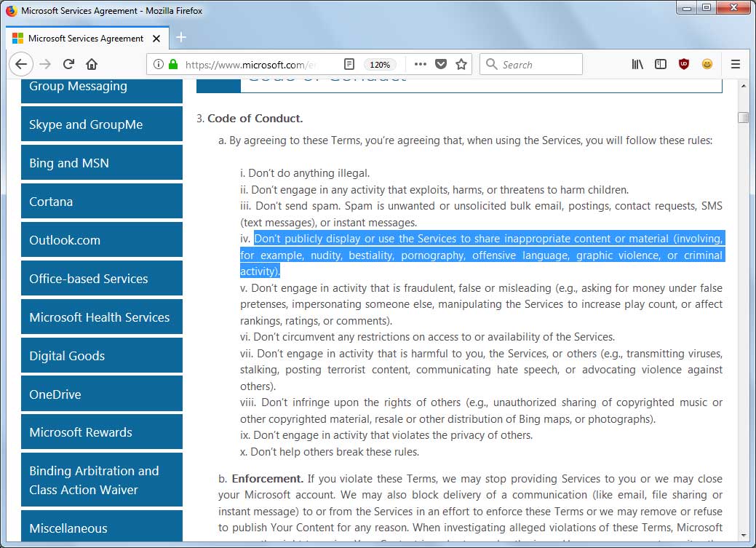Screen dimensions: 756x548
Task: Click the search magnifier icon
Action: point(491,64)
